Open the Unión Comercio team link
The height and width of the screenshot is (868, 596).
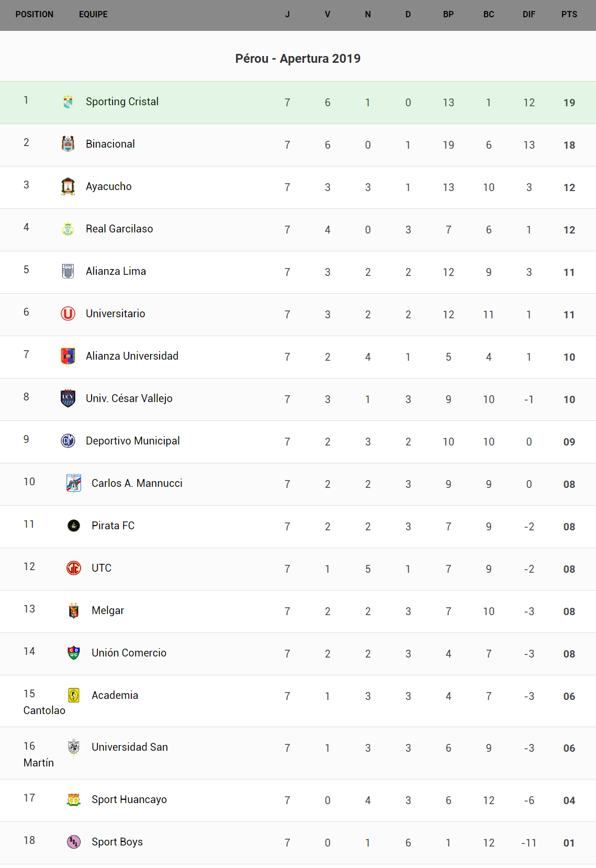(x=129, y=653)
